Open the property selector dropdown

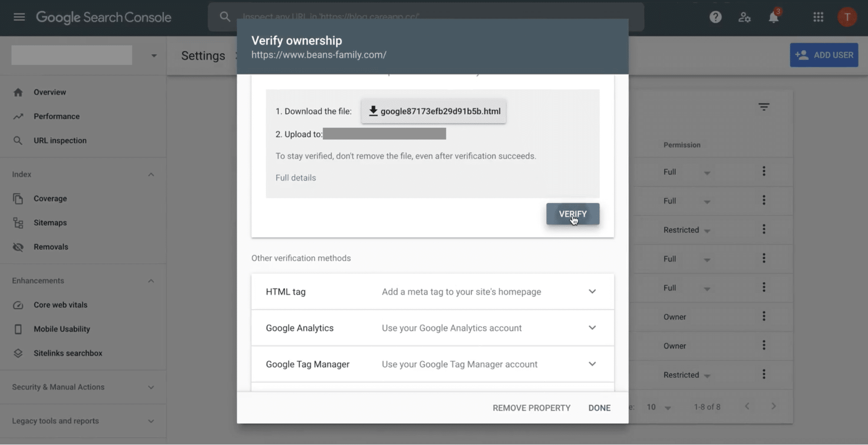pyautogui.click(x=154, y=56)
